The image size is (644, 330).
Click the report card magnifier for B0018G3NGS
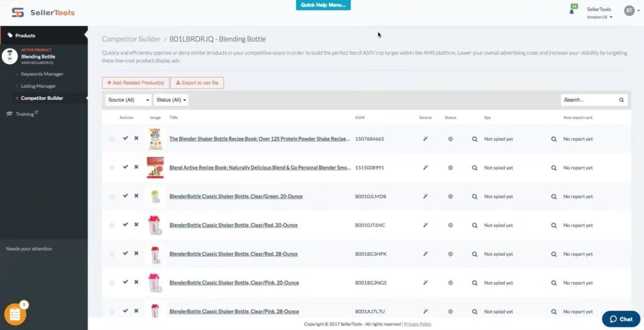pyautogui.click(x=554, y=283)
